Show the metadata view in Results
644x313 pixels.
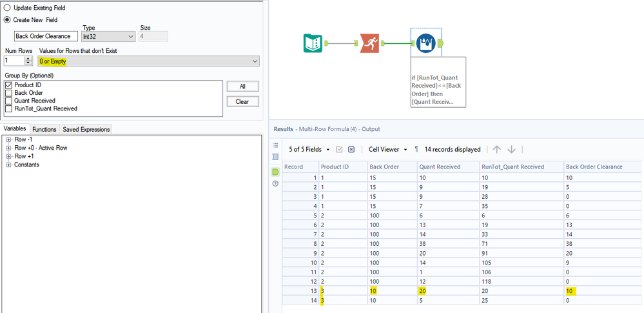[x=276, y=157]
